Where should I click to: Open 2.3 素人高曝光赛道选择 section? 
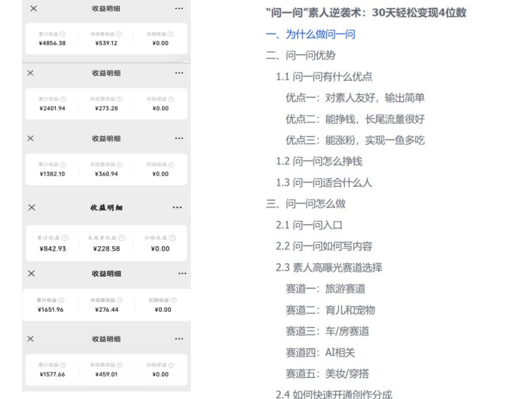click(338, 267)
